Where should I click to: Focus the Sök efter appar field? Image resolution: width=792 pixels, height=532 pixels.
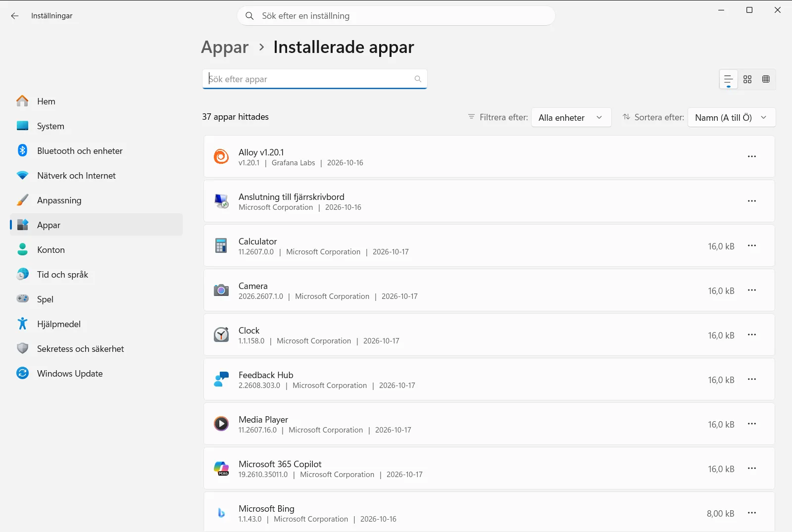(314, 79)
